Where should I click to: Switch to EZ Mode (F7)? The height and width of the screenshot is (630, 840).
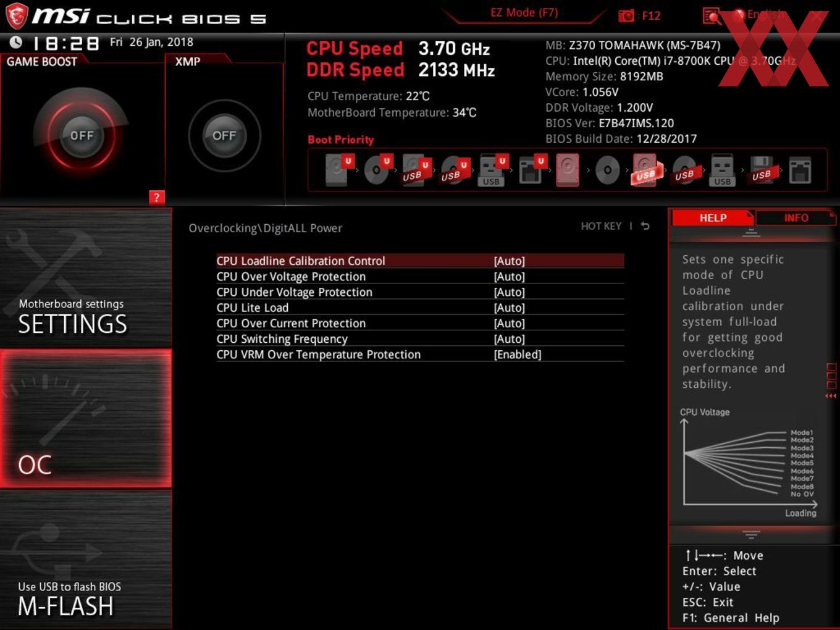point(524,12)
